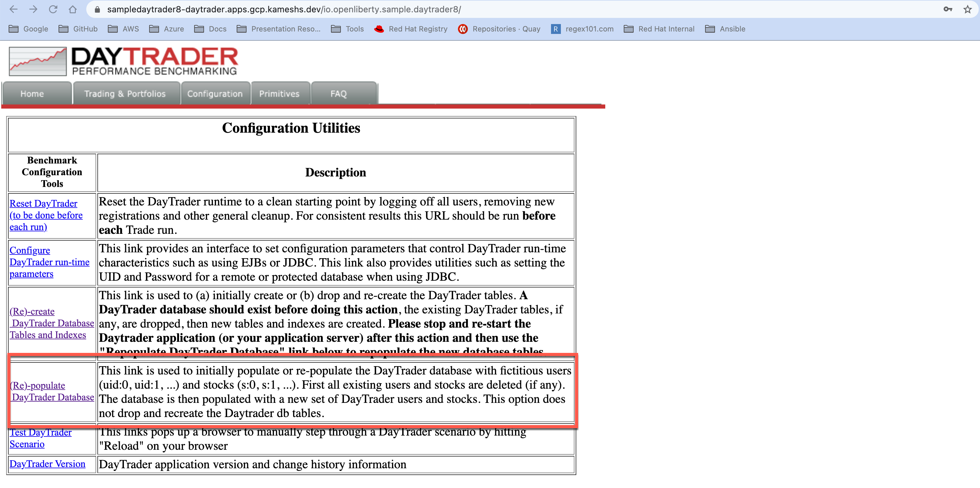
Task: Open the Primitives tab
Action: click(280, 93)
